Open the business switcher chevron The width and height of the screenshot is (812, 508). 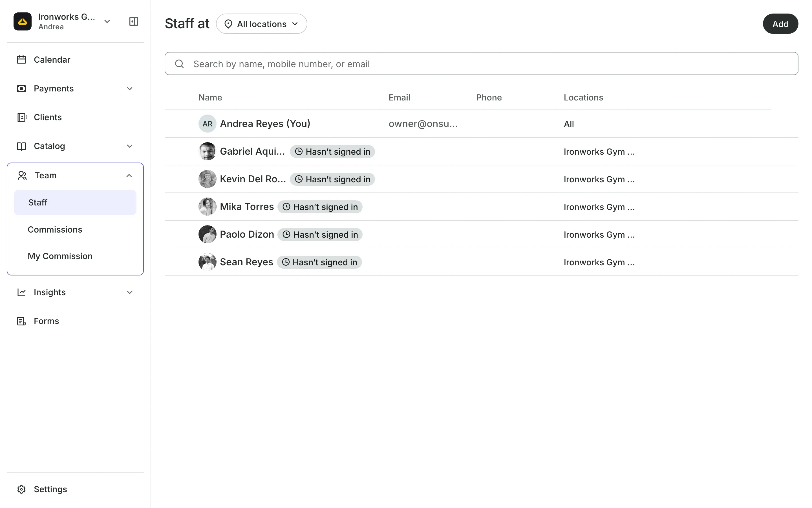point(107,21)
